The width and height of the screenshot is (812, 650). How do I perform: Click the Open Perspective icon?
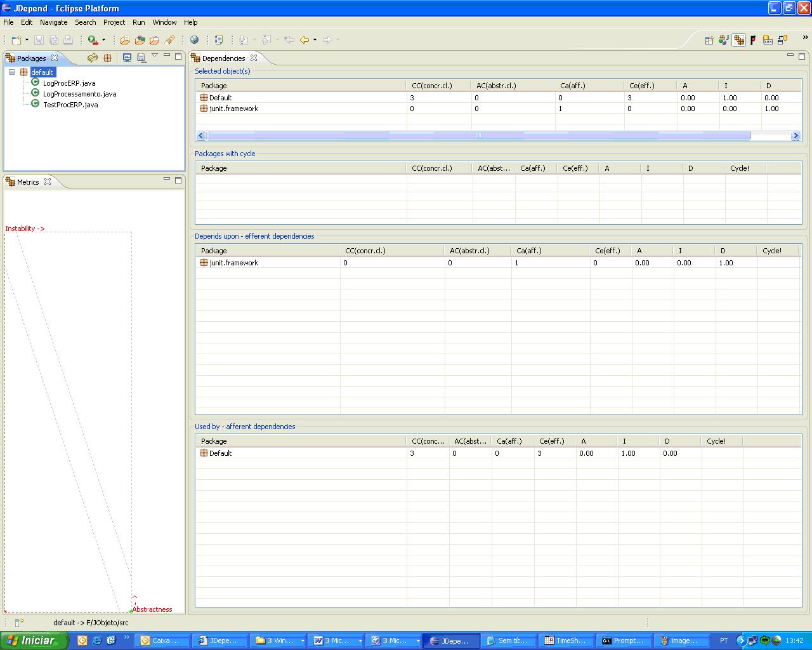[709, 41]
